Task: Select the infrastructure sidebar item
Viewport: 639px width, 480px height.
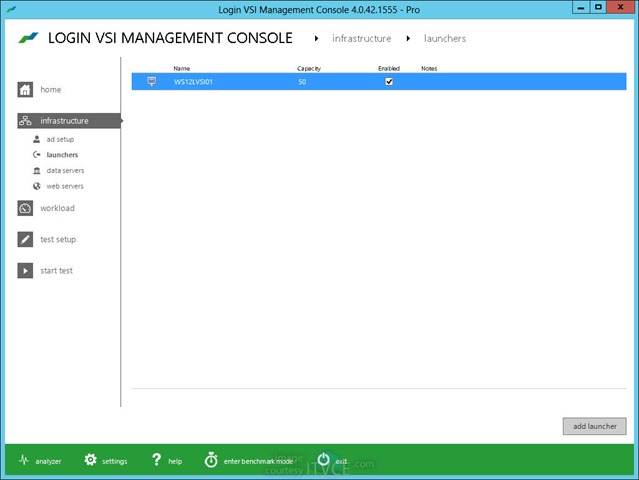Action: (69, 121)
